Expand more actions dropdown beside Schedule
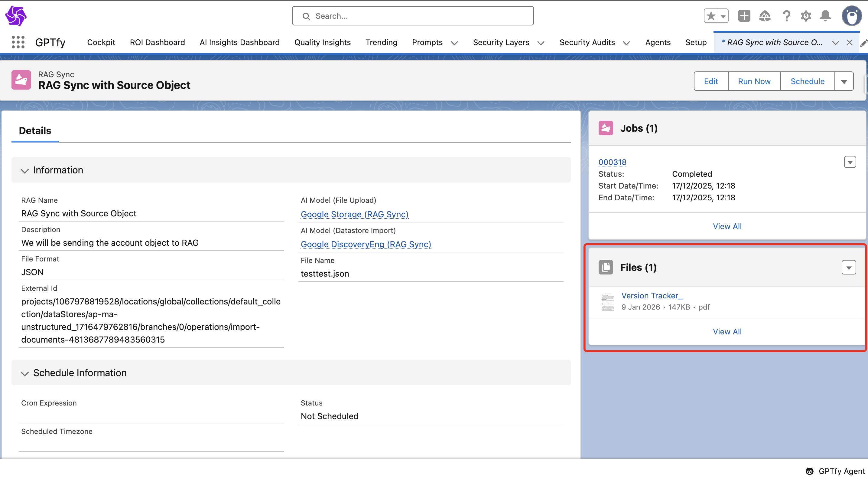This screenshot has height=483, width=868. 844,81
